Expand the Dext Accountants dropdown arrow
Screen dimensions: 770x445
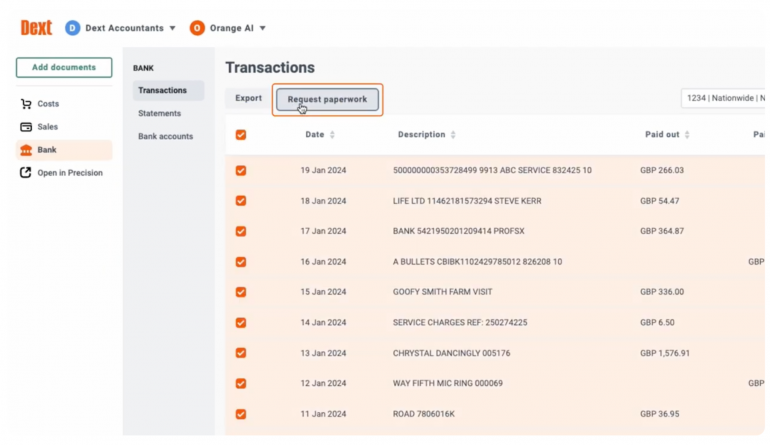[x=172, y=28]
